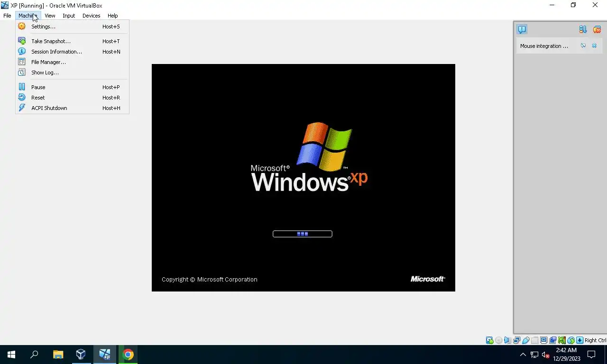Click inside the Windows XP guest screen
The image size is (607, 364).
click(303, 178)
